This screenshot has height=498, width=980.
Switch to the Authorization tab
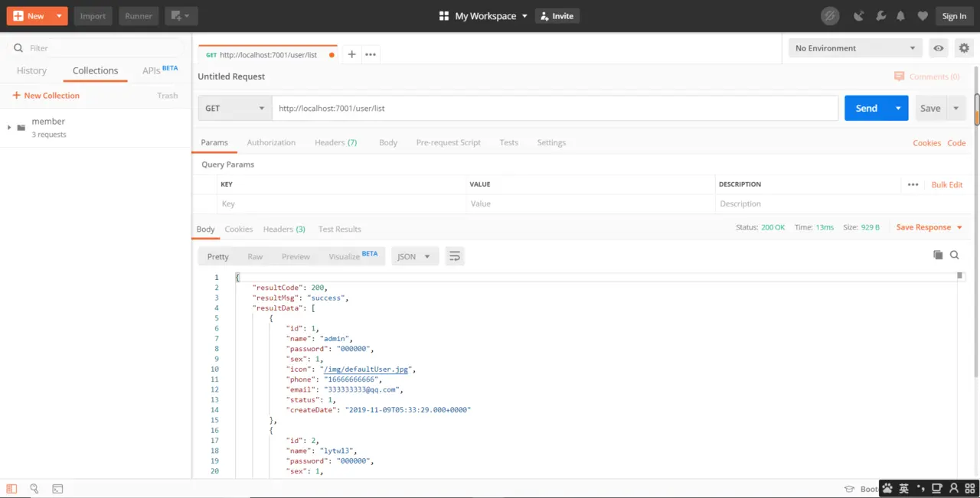click(x=271, y=142)
